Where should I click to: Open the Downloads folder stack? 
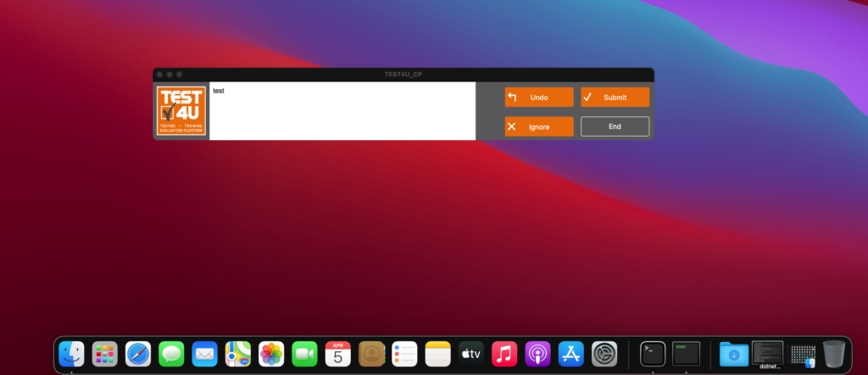click(x=734, y=354)
